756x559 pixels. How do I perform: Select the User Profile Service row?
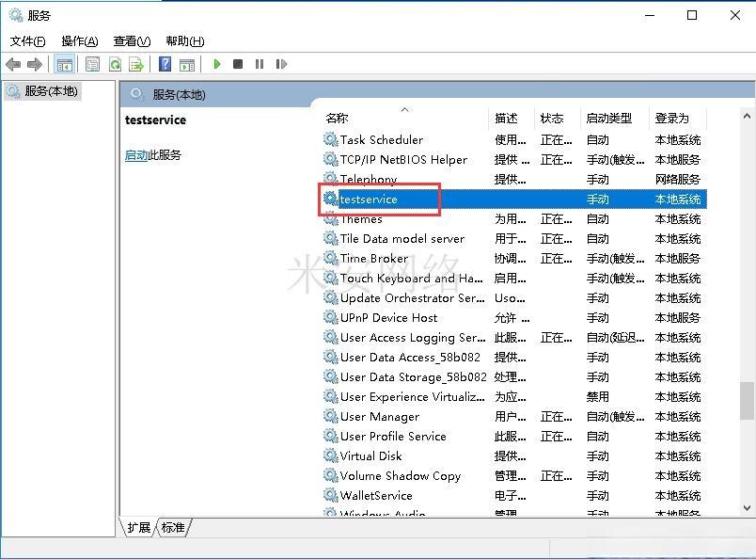[514, 437]
